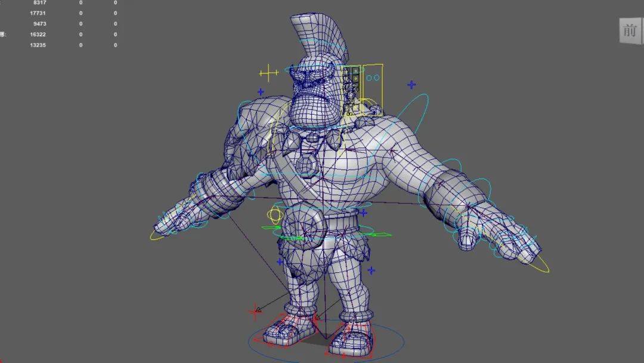This screenshot has width=644, height=363.
Task: Select the red foot control on the left-side foot
Action: click(x=286, y=330)
